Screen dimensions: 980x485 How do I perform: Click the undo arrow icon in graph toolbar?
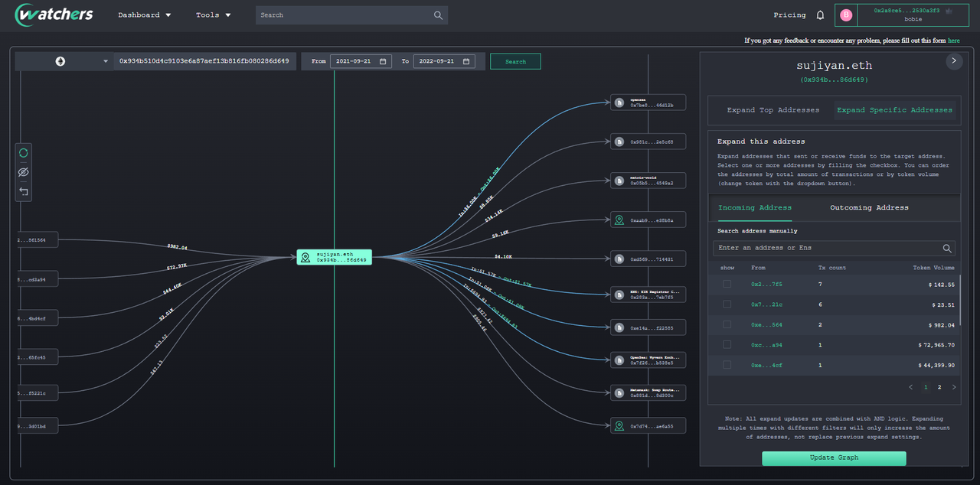coord(23,191)
